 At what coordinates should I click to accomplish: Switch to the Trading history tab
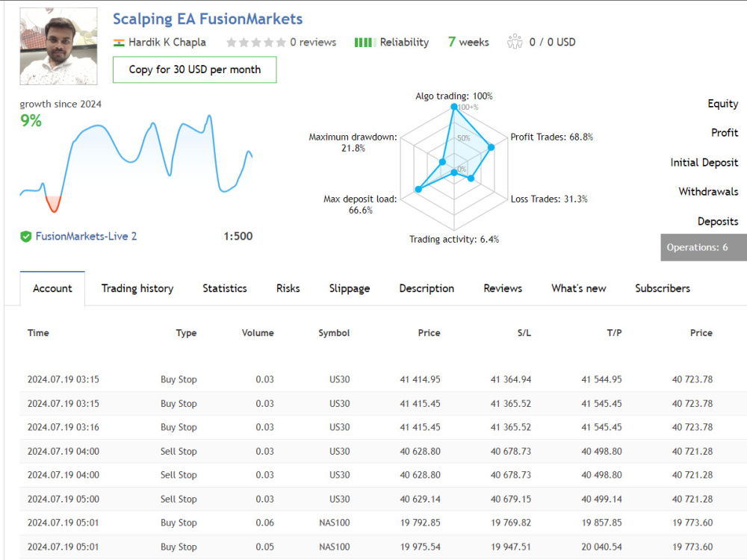[137, 288]
